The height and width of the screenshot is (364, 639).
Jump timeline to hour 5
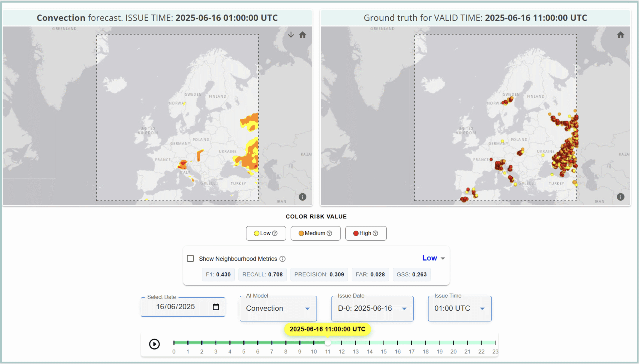244,343
